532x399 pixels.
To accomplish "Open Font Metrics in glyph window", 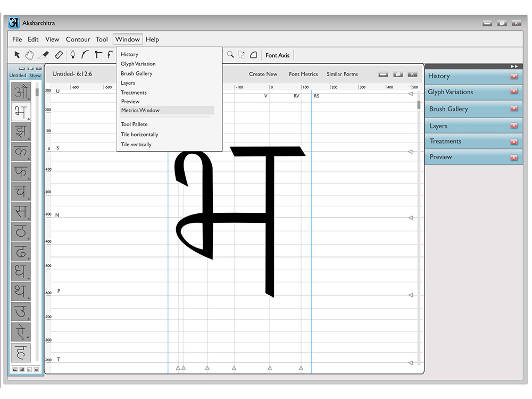I will pyautogui.click(x=303, y=74).
